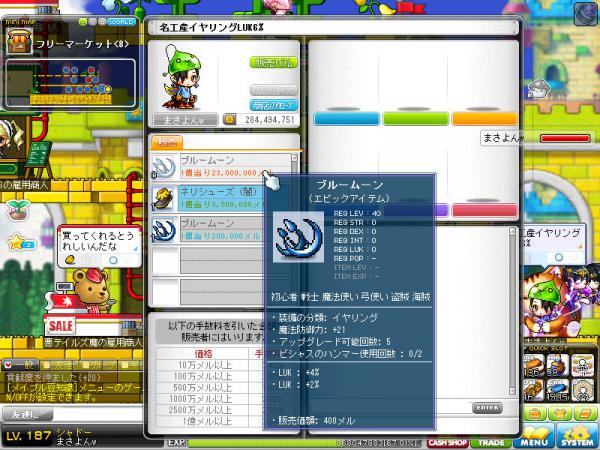Click the greyed-out button above close shop

[274, 90]
